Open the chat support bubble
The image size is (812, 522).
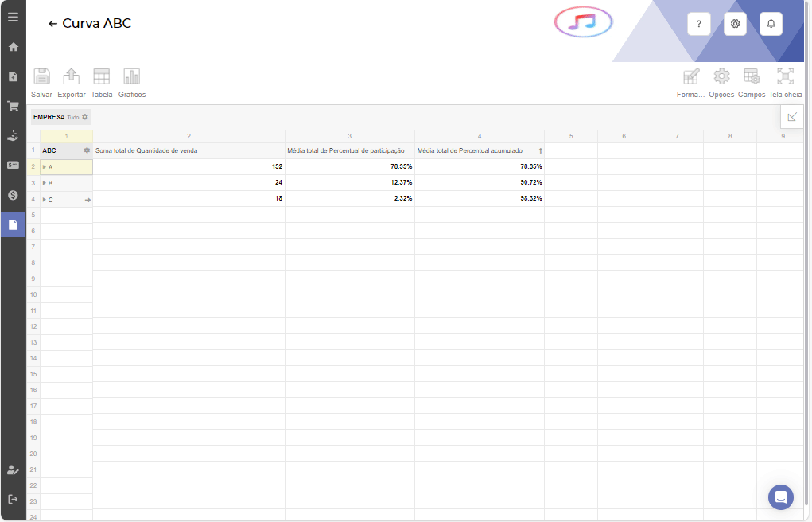click(x=781, y=497)
